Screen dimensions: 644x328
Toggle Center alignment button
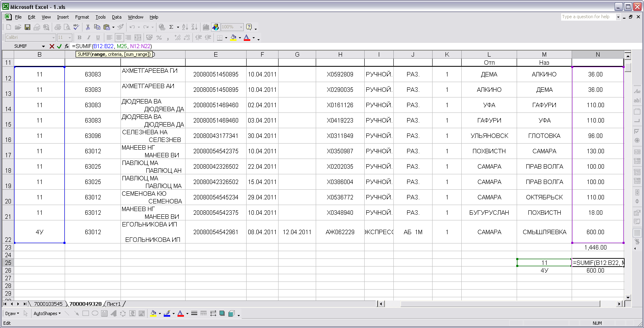tap(119, 38)
